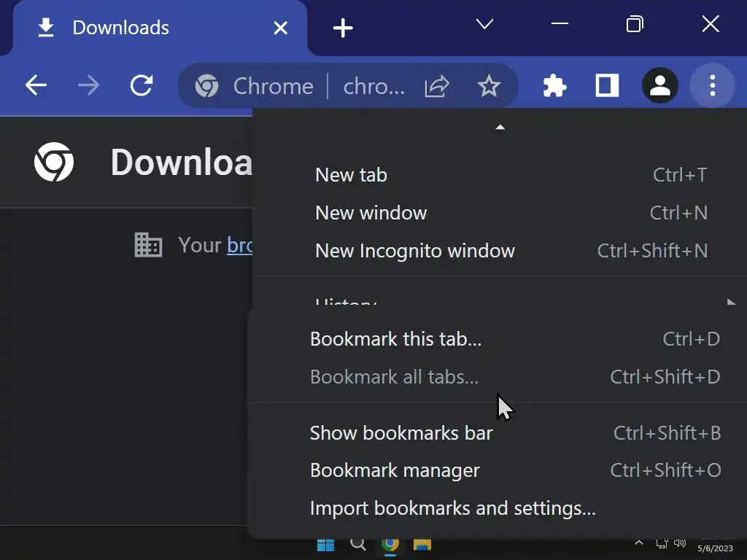
Task: Minimize the Chrome window
Action: [x=560, y=23]
